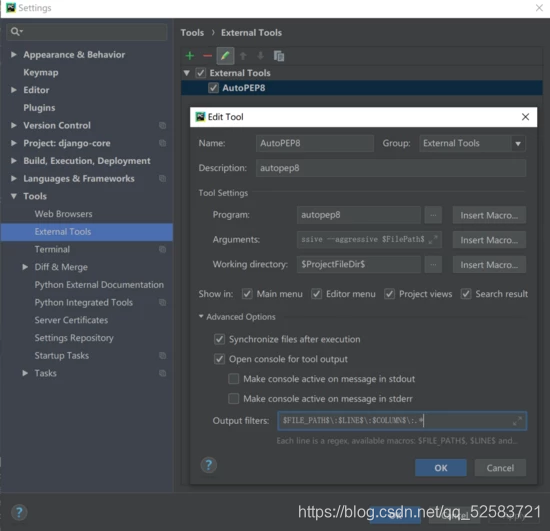Collapse the External Tools tree group
Screen dimensions: 550x531
pos(187,73)
